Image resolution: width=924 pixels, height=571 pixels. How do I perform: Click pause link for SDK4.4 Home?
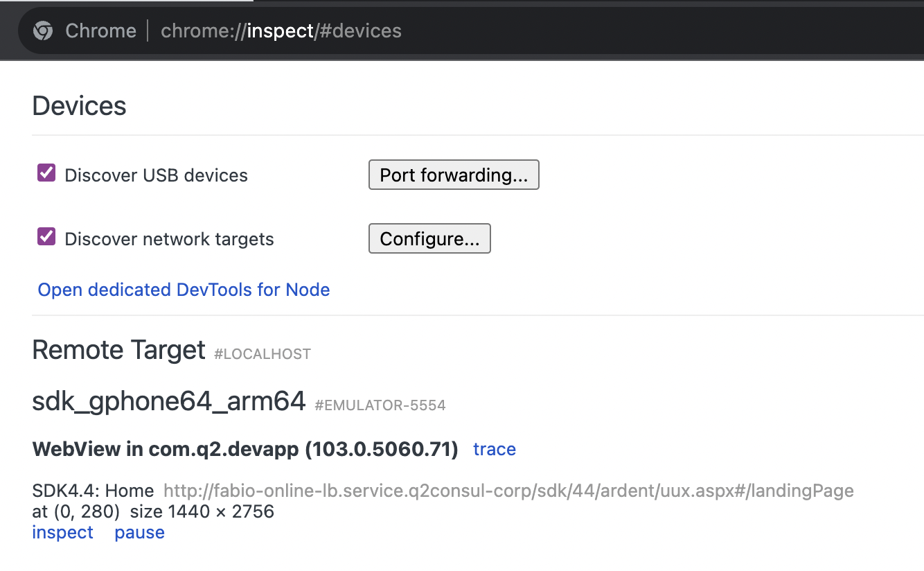(140, 532)
